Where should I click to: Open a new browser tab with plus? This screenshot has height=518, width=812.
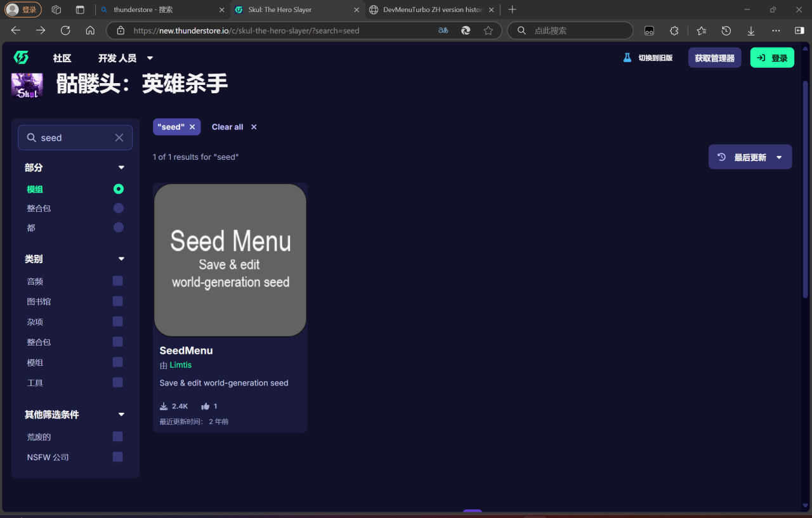(513, 10)
